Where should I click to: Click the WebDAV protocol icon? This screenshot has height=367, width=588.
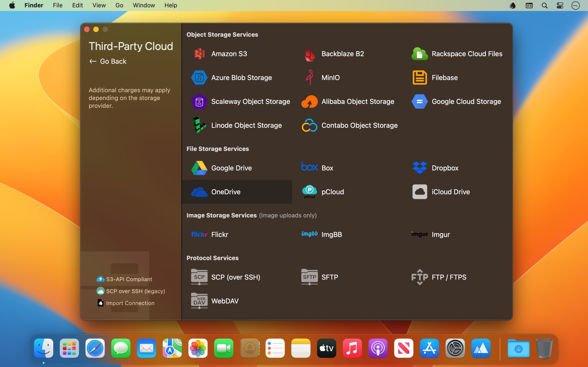199,301
